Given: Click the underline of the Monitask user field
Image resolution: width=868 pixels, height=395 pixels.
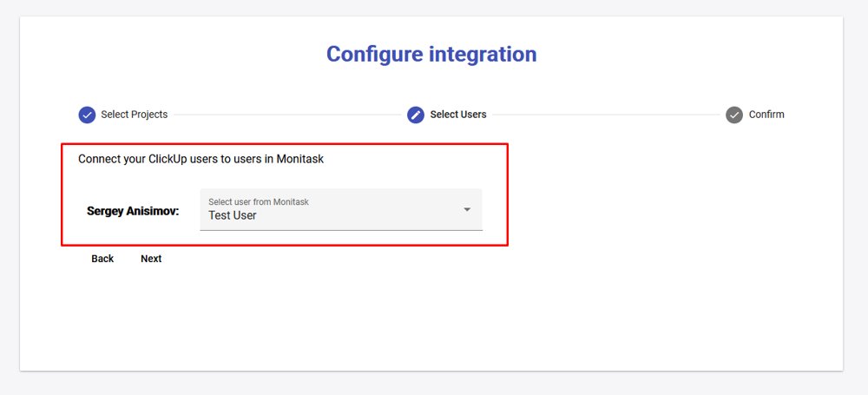Looking at the screenshot, I should 340,230.
